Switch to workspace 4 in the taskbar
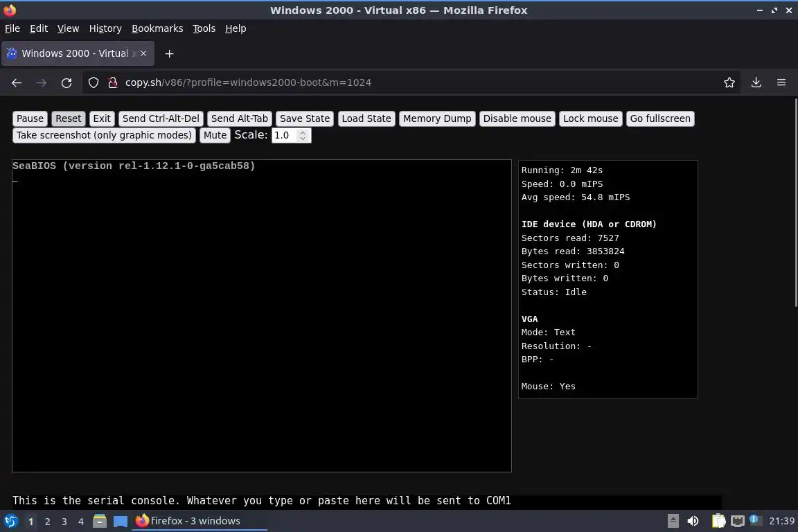 tap(80, 522)
